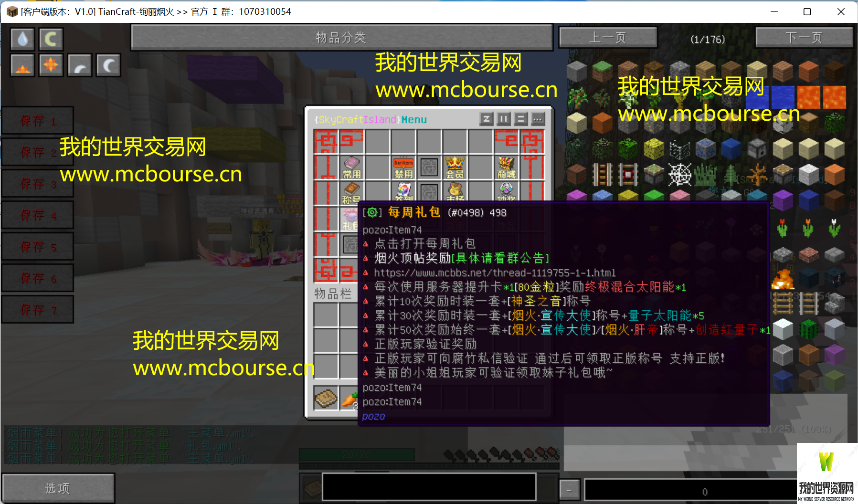Open the 礼包 gift pack item

(350, 219)
